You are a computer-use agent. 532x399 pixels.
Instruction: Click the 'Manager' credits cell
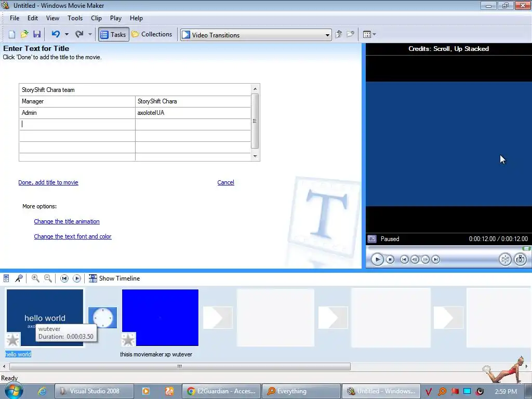pyautogui.click(x=77, y=101)
